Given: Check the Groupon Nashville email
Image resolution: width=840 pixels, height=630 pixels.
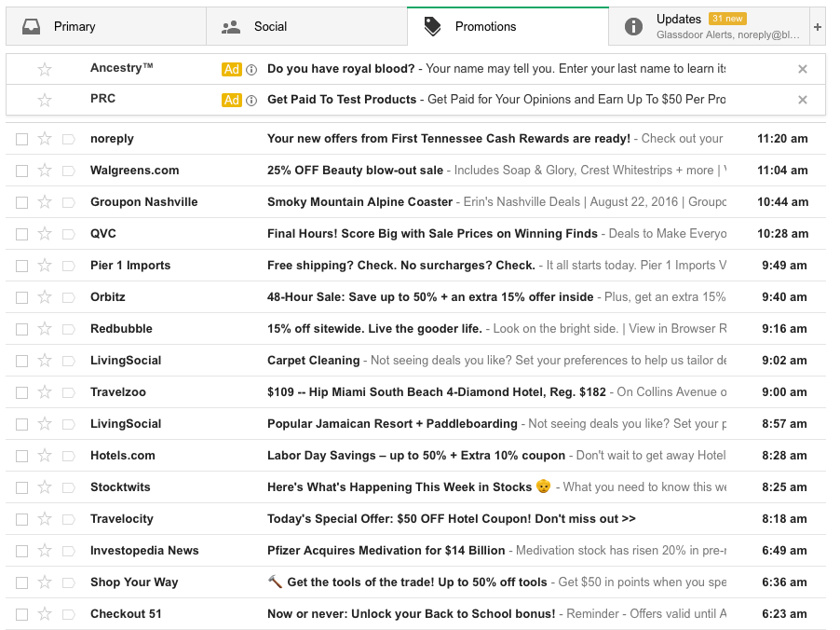Looking at the screenshot, I should pyautogui.click(x=22, y=202).
